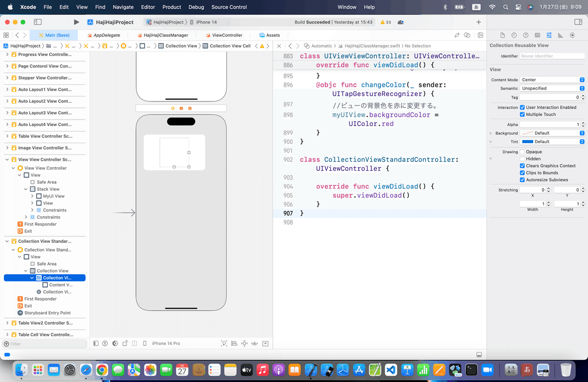Open the Content Mode dropdown

pos(552,79)
